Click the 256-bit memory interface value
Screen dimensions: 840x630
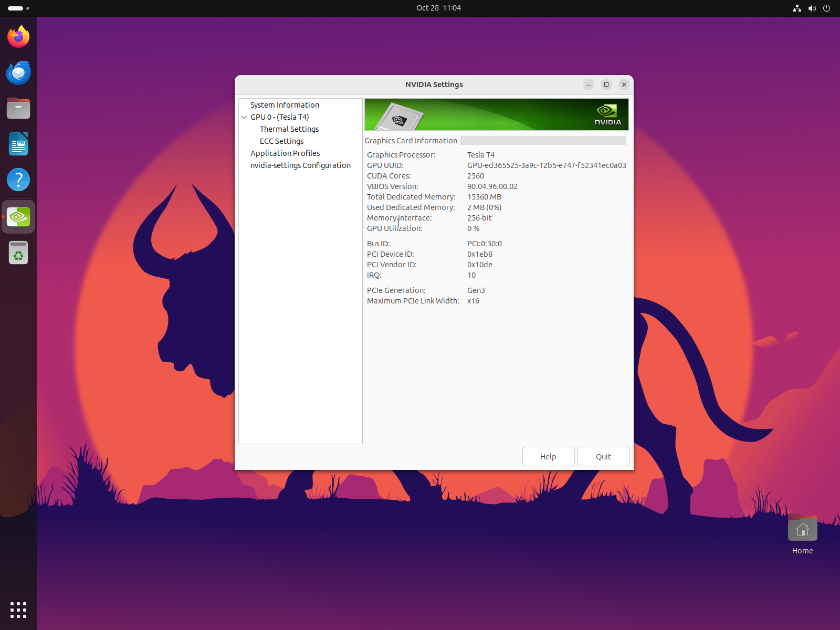point(479,218)
